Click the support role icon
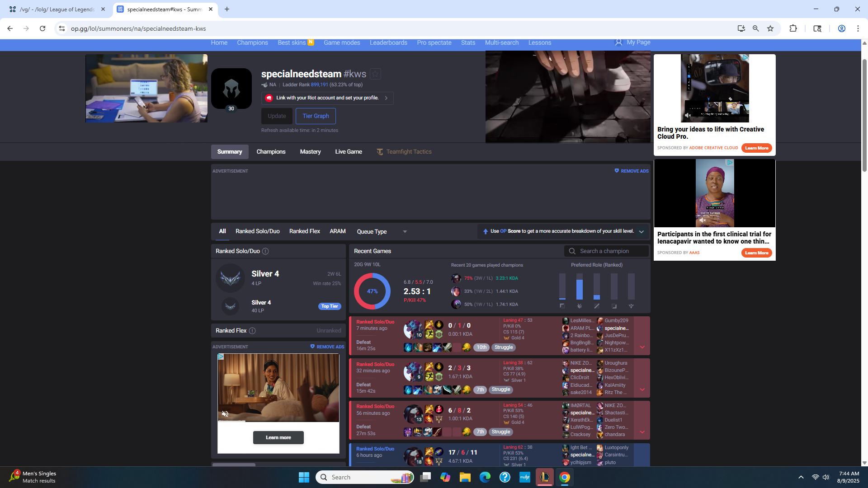Image resolution: width=868 pixels, height=488 pixels. tap(631, 306)
